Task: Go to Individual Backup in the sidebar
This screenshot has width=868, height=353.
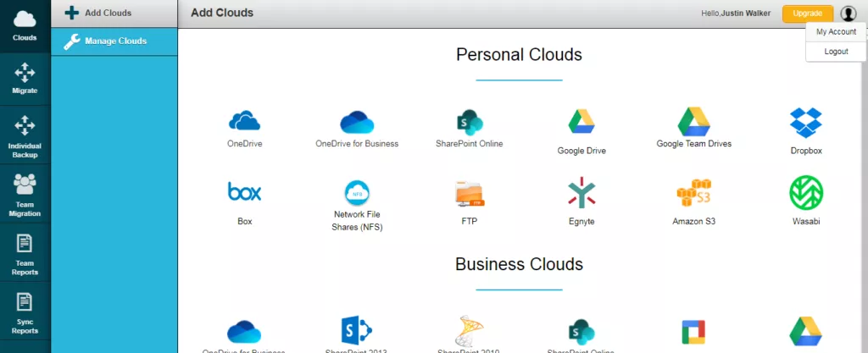Action: click(25, 135)
